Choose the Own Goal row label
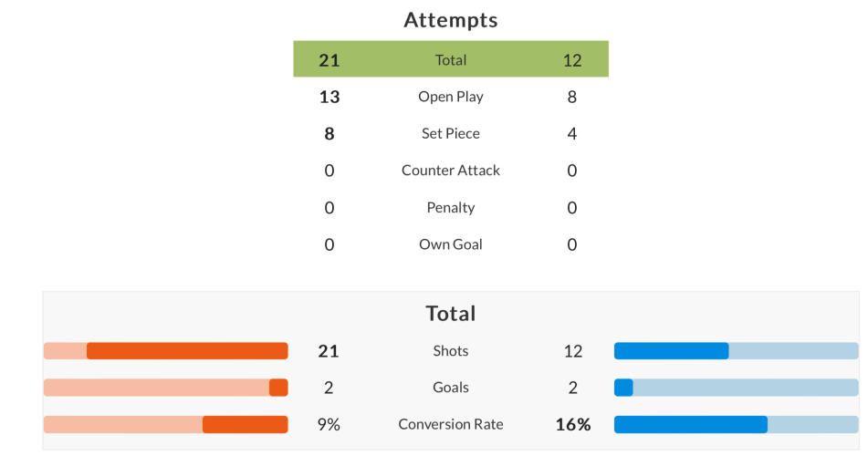 [451, 244]
